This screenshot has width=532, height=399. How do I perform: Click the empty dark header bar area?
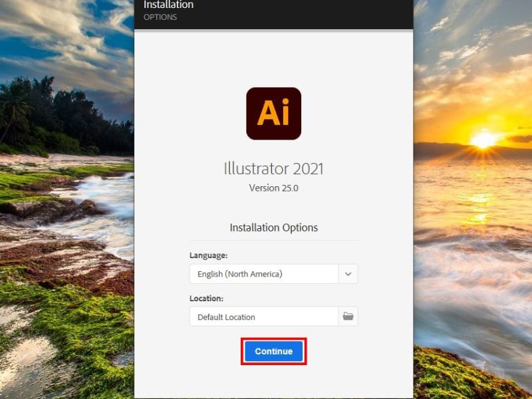pos(299,13)
